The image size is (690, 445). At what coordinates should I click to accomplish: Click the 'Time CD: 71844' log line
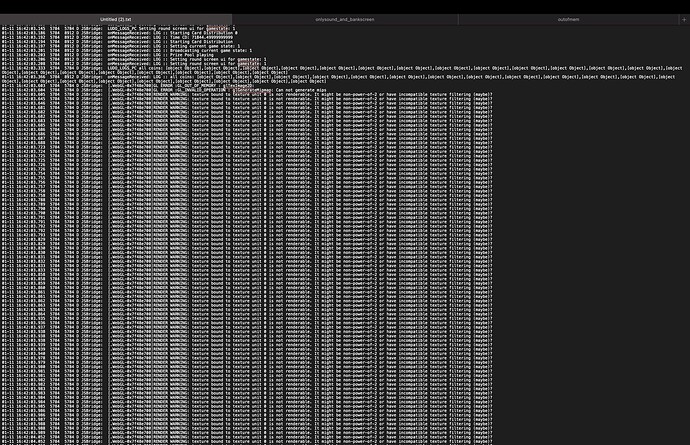point(117,37)
